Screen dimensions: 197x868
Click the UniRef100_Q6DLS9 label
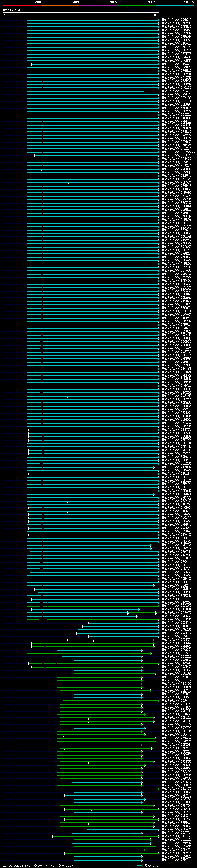(x=176, y=138)
